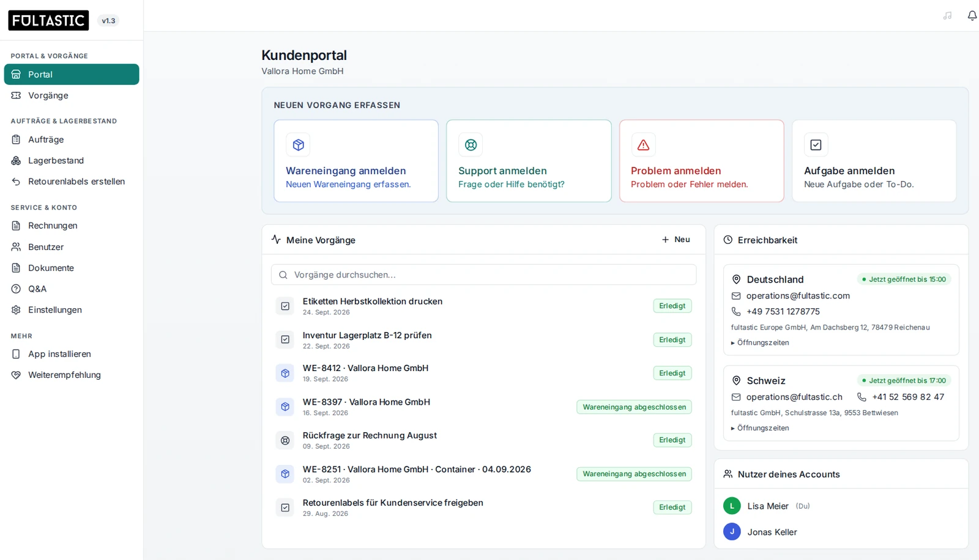Image resolution: width=979 pixels, height=560 pixels.
Task: Open Einstellungen in the sidebar
Action: (72, 310)
